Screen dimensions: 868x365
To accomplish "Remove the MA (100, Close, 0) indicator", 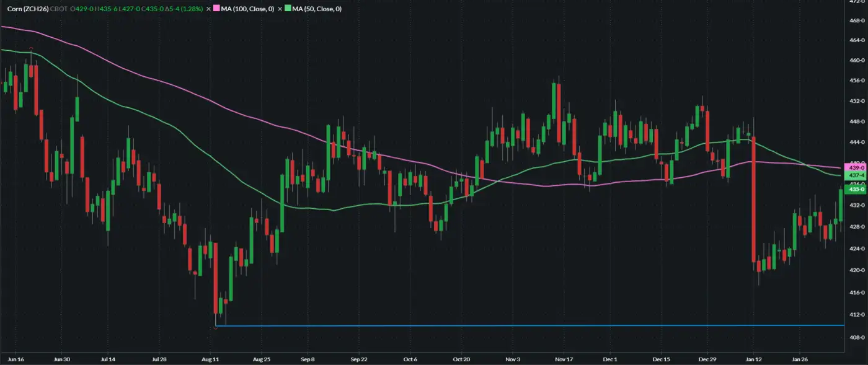I will pos(208,9).
